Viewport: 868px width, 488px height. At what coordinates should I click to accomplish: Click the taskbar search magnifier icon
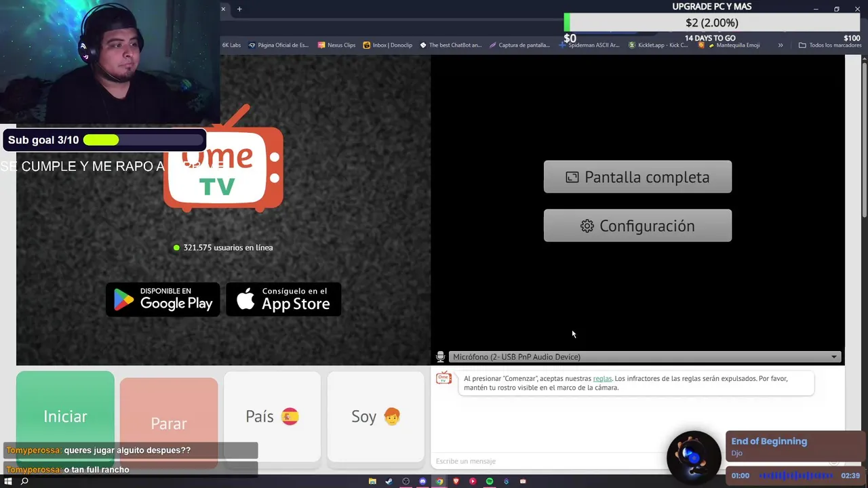pos(24,481)
